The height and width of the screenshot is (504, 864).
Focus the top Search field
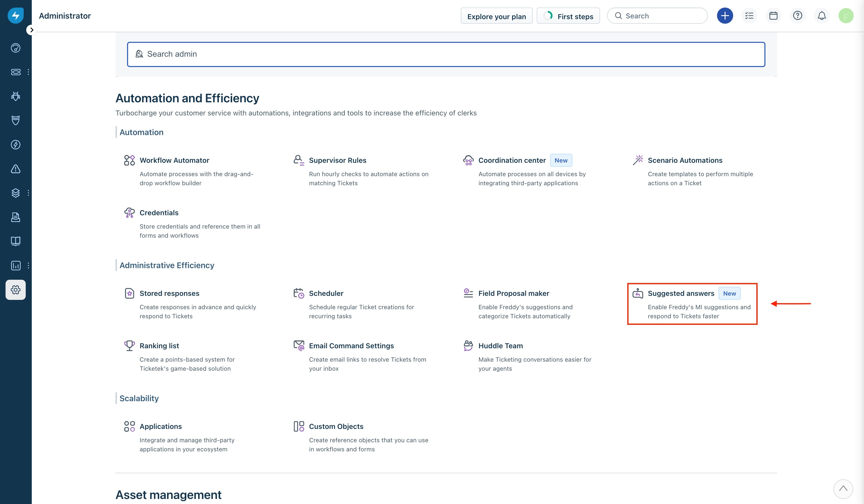[x=657, y=16]
